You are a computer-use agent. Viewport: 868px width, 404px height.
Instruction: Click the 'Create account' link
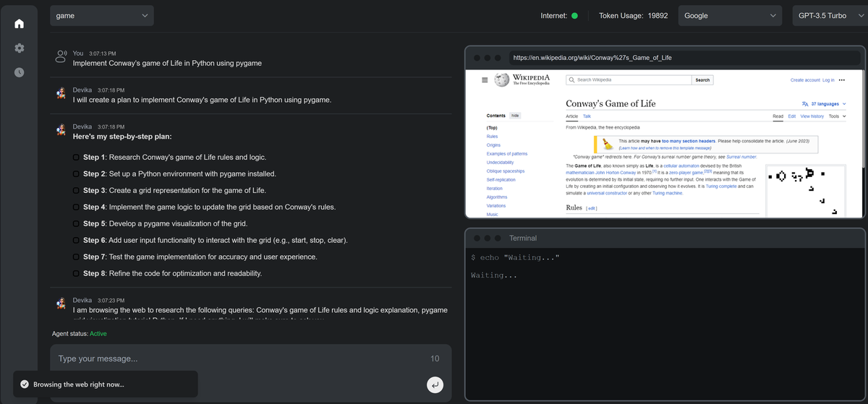(805, 80)
